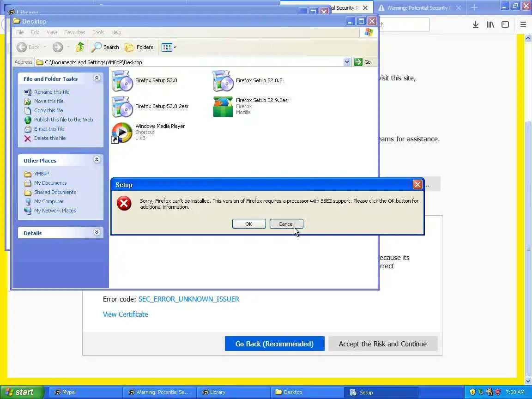
Task: Open VM8XP folder in Other Places
Action: click(42, 174)
